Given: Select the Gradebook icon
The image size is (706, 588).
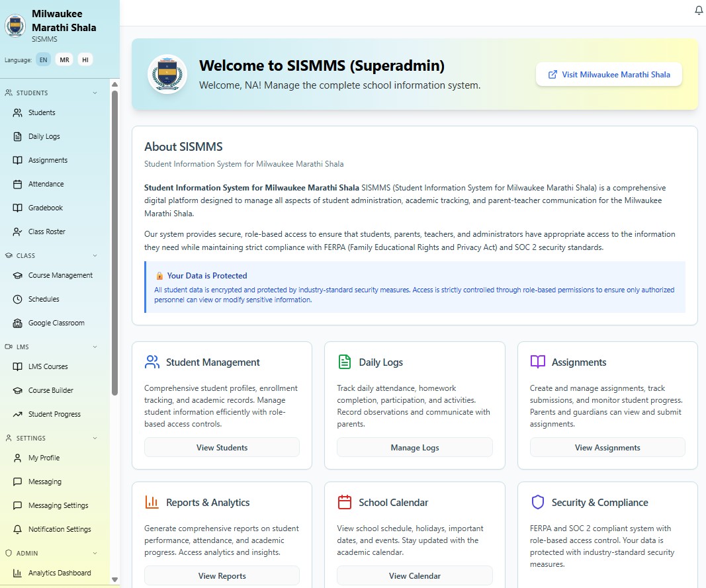Looking at the screenshot, I should 16,208.
